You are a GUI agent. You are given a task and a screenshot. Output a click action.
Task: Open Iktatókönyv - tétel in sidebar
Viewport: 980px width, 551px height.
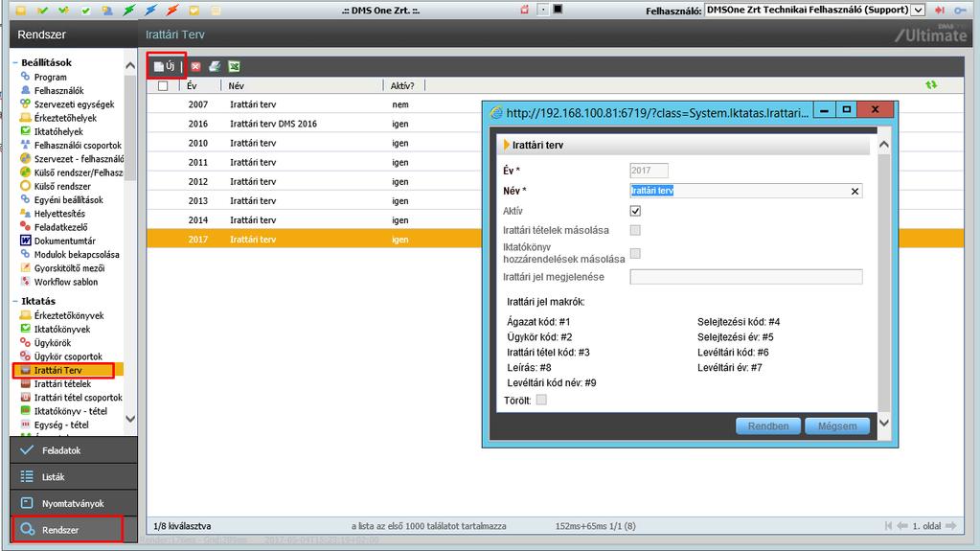tap(71, 411)
